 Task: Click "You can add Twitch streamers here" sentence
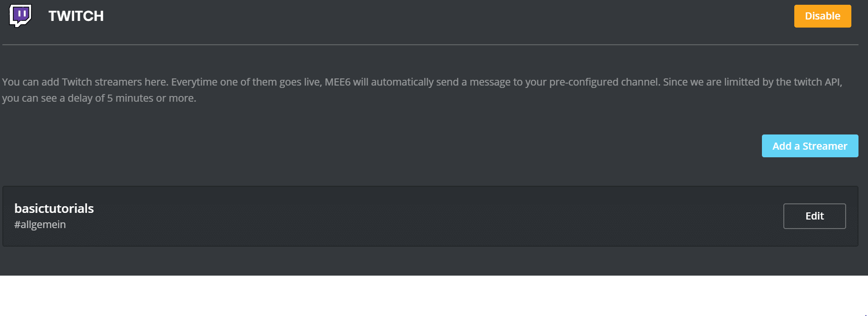click(x=85, y=82)
